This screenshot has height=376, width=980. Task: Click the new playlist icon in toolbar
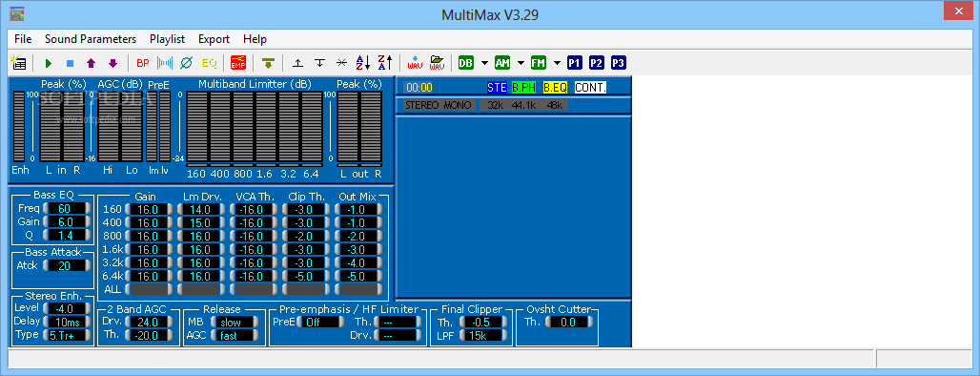tap(18, 63)
